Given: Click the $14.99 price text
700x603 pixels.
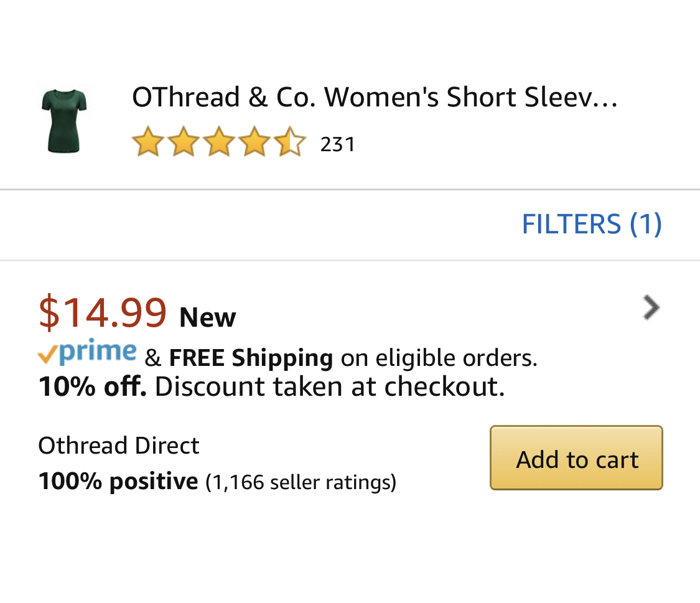Looking at the screenshot, I should pos(103,314).
